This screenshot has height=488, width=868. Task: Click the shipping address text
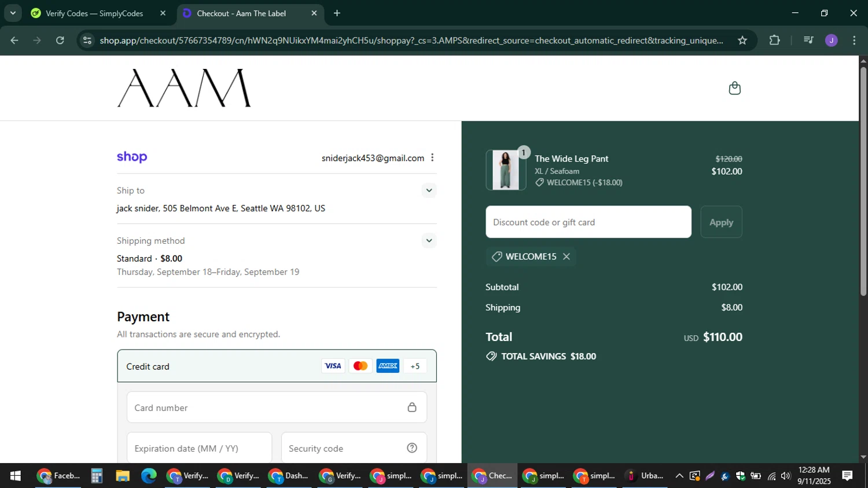pos(221,208)
